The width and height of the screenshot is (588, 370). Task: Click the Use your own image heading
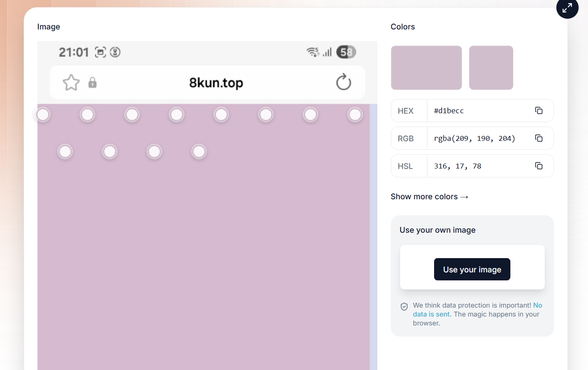438,230
